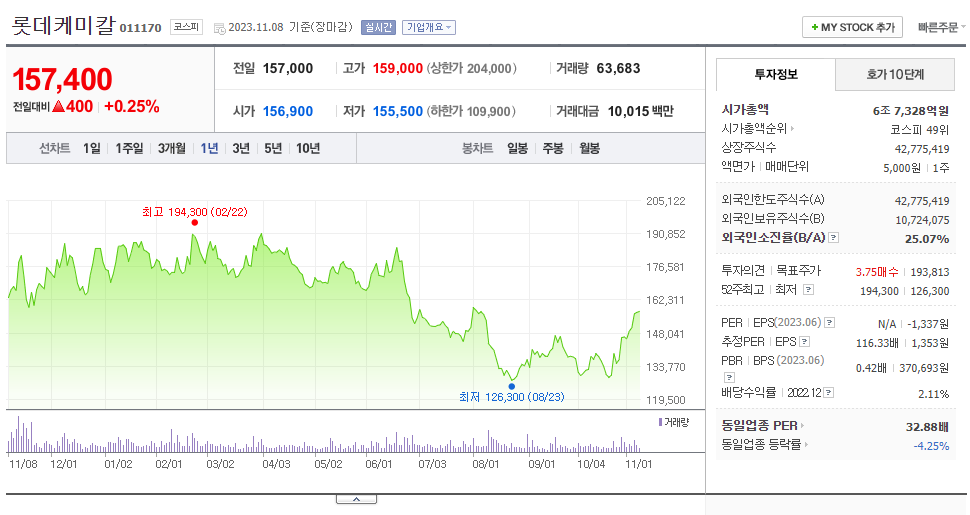Click the stock code 011170
This screenshot has width=970, height=515.
[140, 28]
